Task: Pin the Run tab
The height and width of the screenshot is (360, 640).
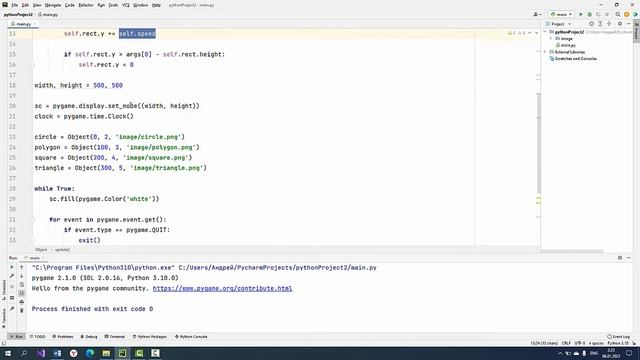Action: pos(12,309)
